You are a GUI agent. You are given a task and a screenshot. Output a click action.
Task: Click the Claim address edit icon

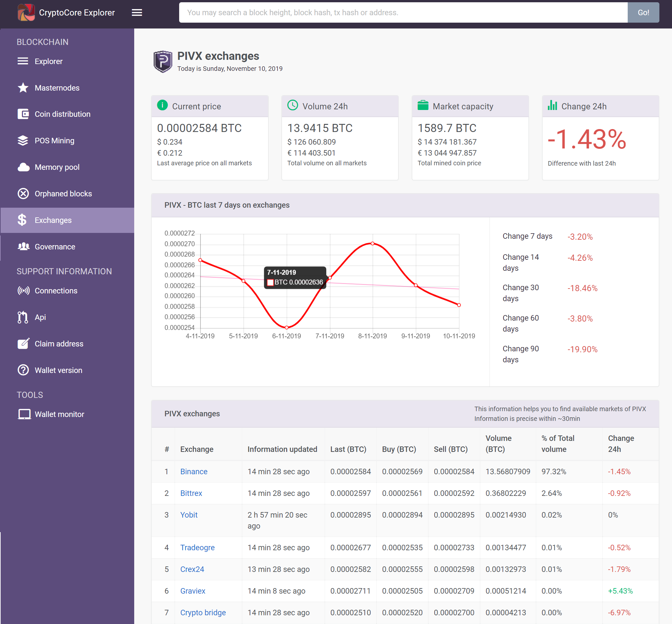pyautogui.click(x=23, y=344)
